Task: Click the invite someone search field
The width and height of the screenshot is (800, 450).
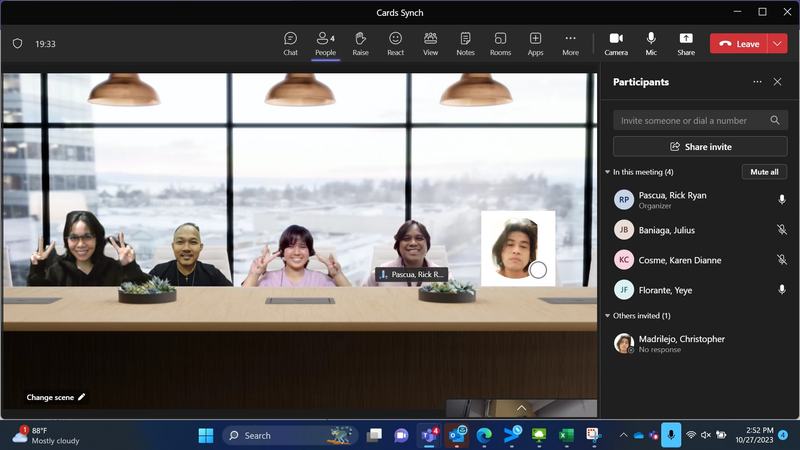Action: coord(692,120)
